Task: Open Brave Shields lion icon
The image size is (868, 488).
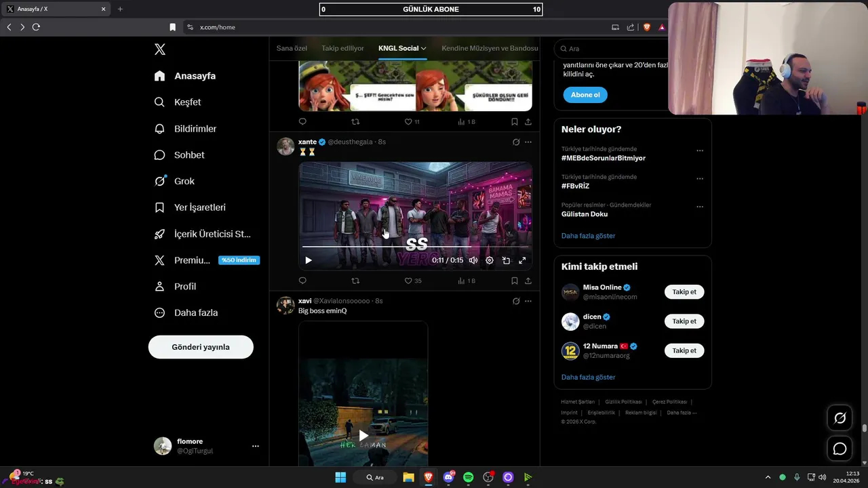Action: coord(647,27)
